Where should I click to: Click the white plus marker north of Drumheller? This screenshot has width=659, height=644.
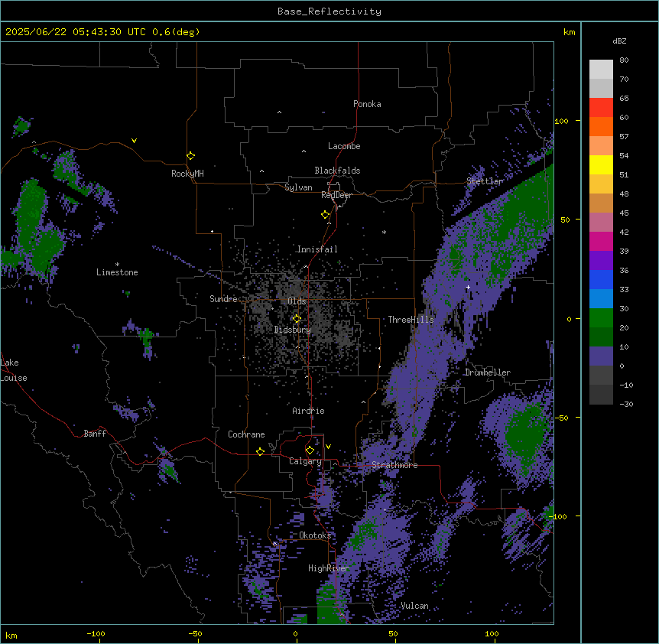click(468, 287)
